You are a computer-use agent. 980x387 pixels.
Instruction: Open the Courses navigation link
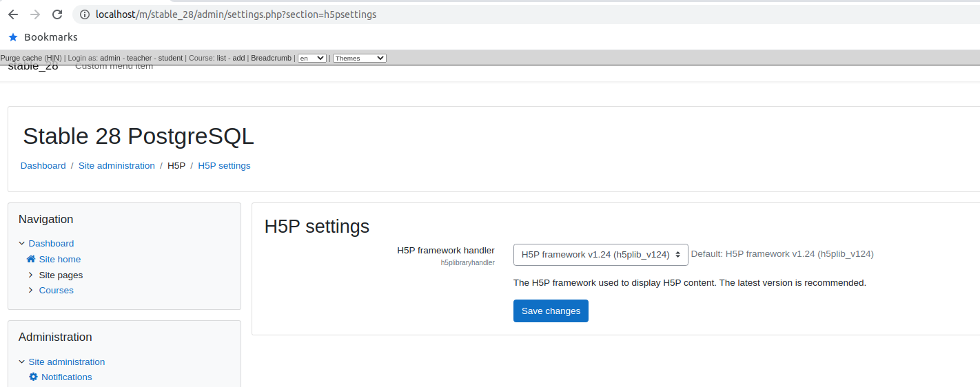click(57, 290)
